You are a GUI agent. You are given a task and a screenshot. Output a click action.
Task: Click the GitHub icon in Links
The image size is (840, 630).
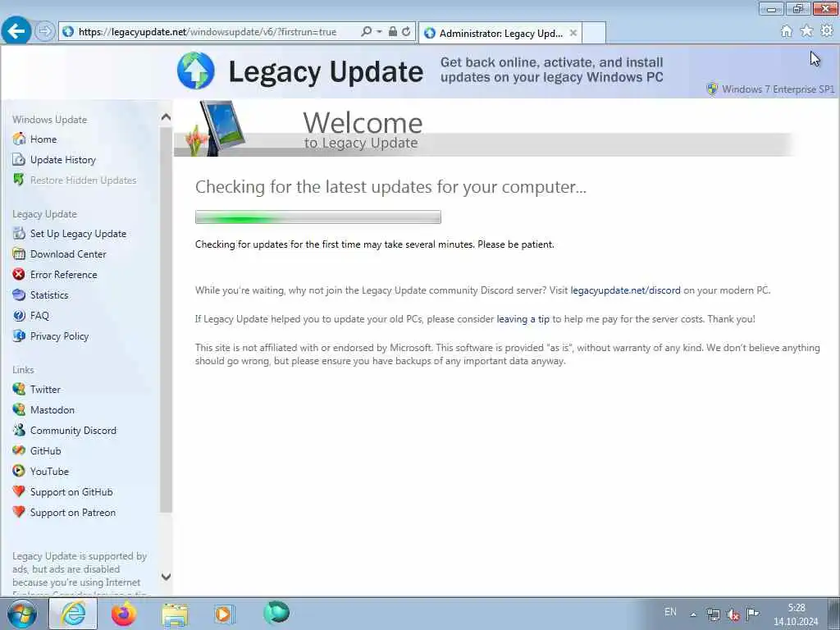click(x=19, y=450)
